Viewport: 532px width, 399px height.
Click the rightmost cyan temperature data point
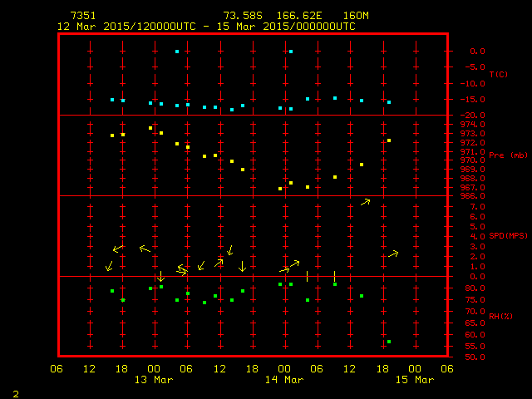(x=389, y=102)
